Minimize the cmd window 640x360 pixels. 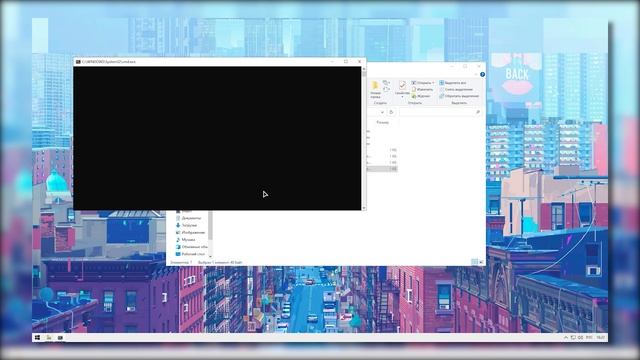[x=332, y=62]
